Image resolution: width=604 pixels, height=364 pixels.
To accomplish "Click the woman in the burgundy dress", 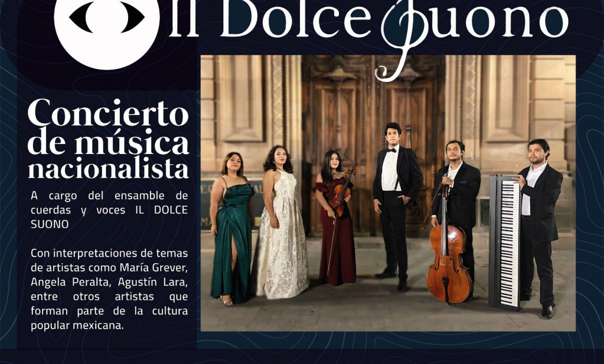I will coord(336,218).
